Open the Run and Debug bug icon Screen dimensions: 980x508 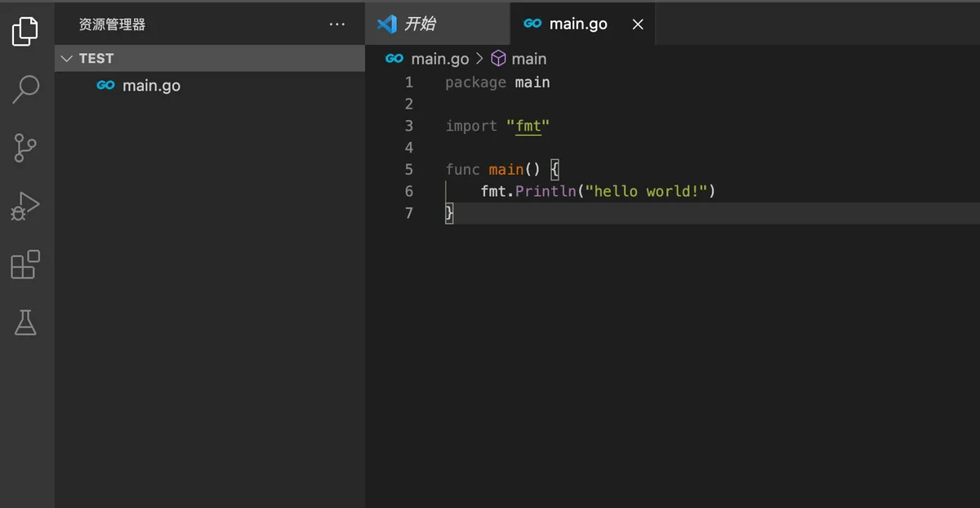point(25,206)
